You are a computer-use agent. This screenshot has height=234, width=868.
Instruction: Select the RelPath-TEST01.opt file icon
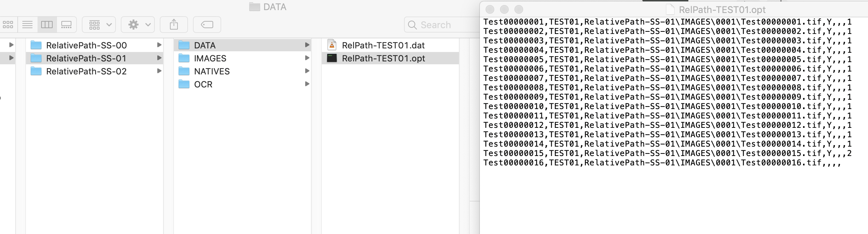coord(332,58)
